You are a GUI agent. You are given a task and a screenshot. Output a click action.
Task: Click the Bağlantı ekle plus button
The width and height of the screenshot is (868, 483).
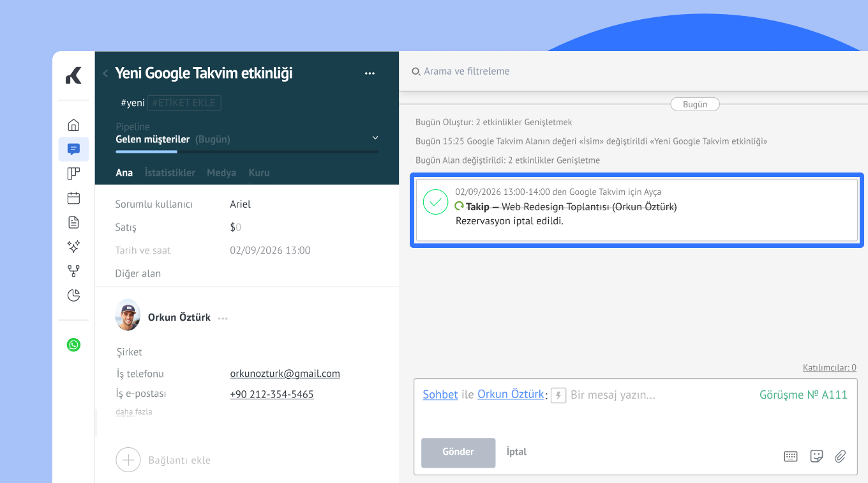128,460
